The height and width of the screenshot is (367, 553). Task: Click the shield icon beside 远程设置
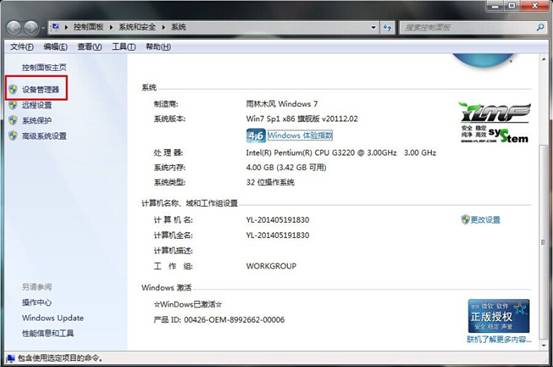click(13, 105)
